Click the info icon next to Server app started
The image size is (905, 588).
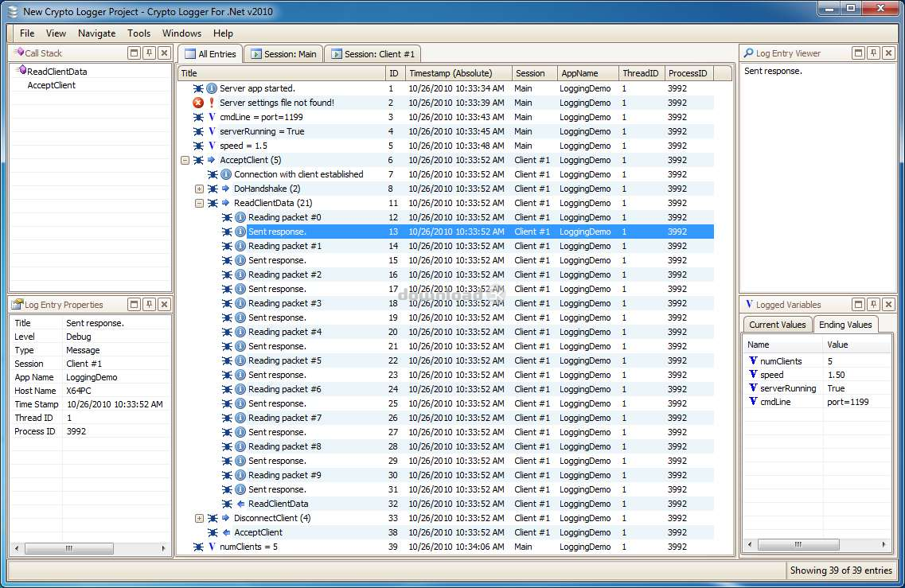212,88
